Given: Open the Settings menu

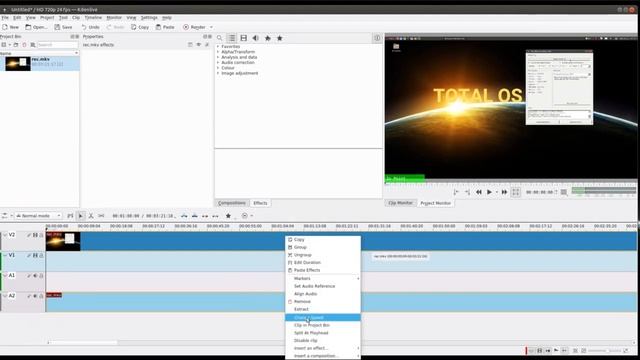Looking at the screenshot, I should pyautogui.click(x=149, y=18).
